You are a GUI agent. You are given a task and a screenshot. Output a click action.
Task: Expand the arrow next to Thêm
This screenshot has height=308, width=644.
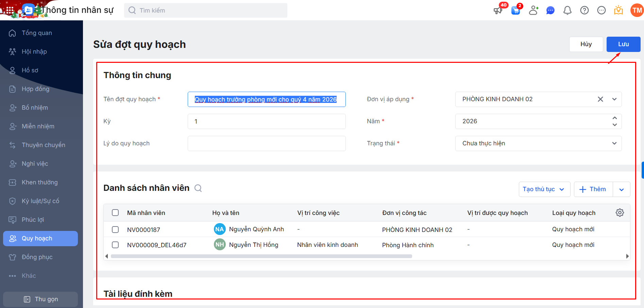pyautogui.click(x=621, y=189)
